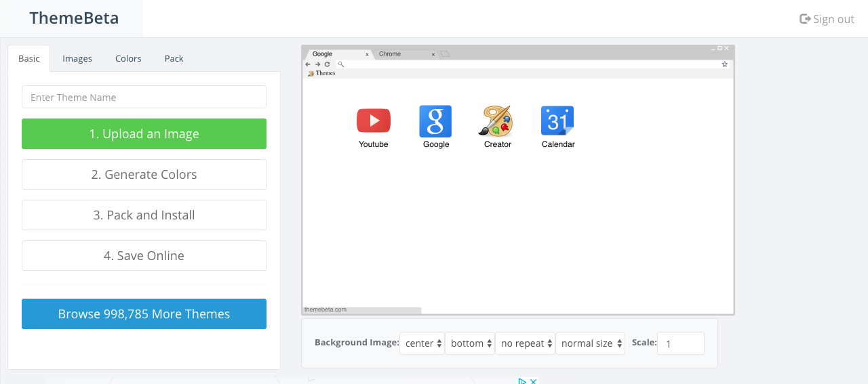868x384 pixels.
Task: Click the Sign out link
Action: point(827,19)
